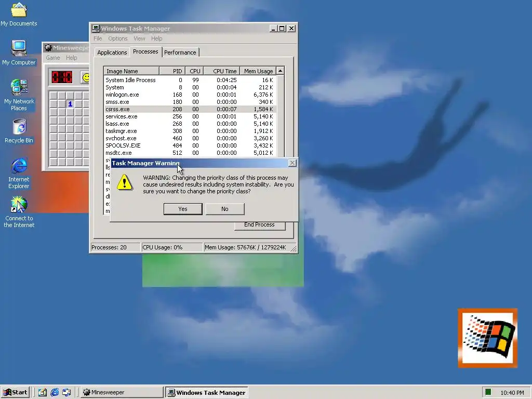
Task: Open the Start menu
Action: 15,393
